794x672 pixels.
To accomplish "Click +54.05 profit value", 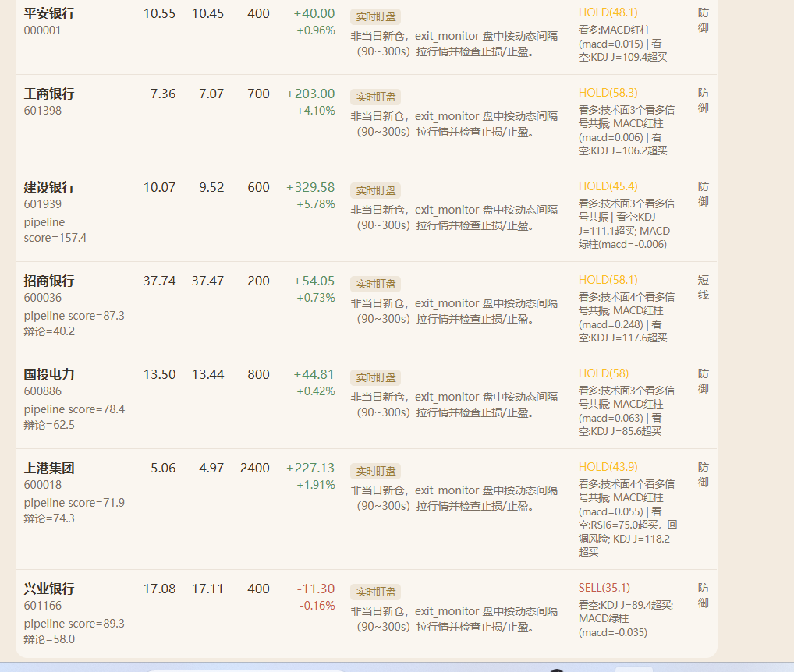I will (x=314, y=281).
